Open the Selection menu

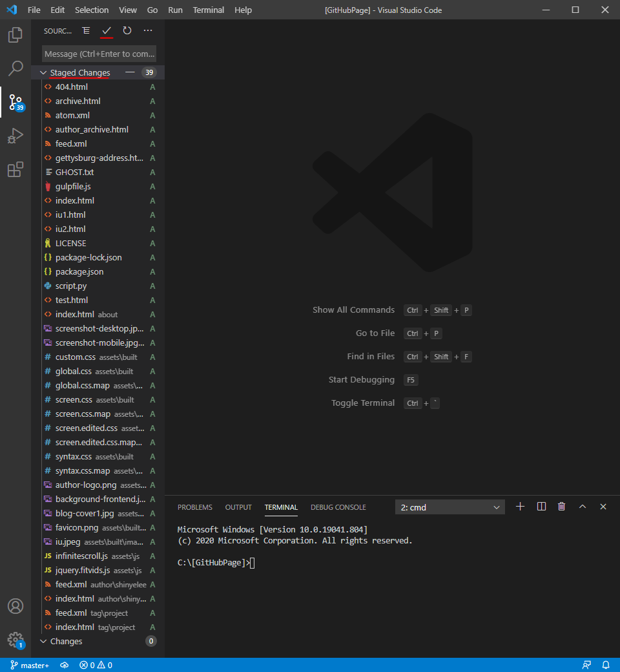(x=92, y=10)
